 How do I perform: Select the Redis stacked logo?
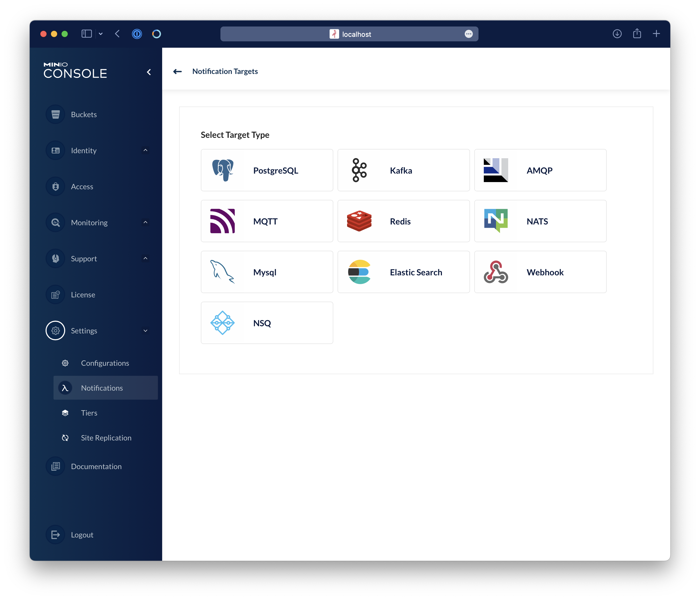pyautogui.click(x=359, y=221)
